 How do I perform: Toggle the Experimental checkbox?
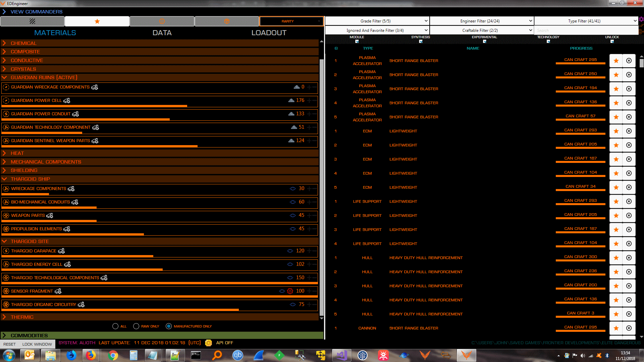484,42
